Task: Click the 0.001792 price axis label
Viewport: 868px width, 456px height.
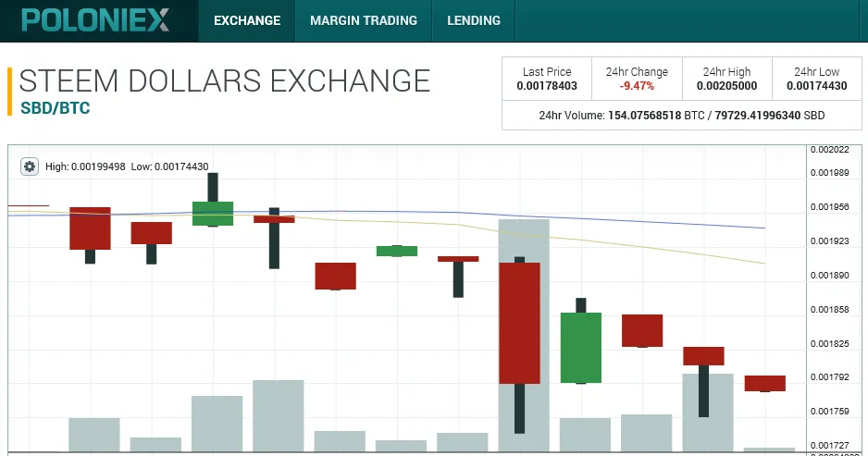Action: (x=830, y=377)
